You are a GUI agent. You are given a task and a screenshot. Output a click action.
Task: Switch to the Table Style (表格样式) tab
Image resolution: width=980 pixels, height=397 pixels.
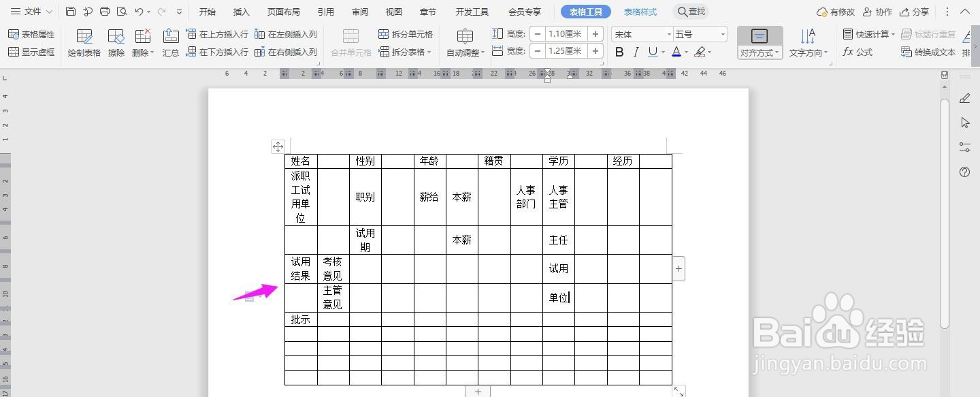click(640, 12)
